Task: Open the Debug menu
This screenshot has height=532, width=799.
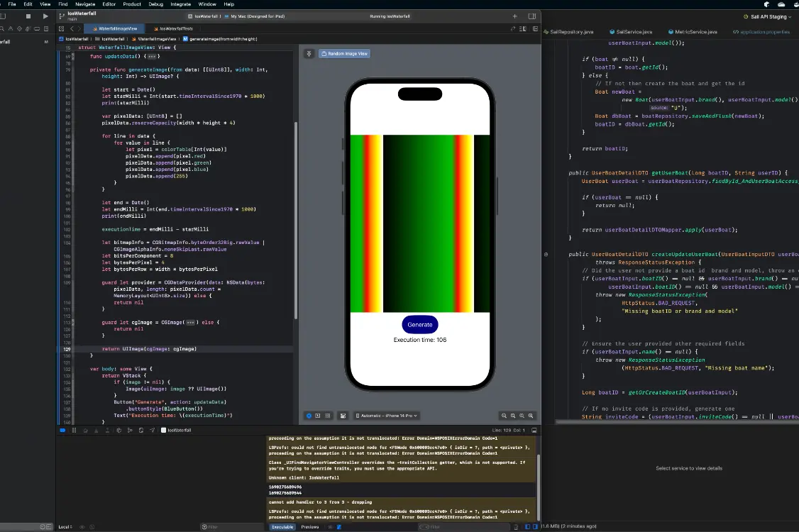Action: [x=156, y=4]
